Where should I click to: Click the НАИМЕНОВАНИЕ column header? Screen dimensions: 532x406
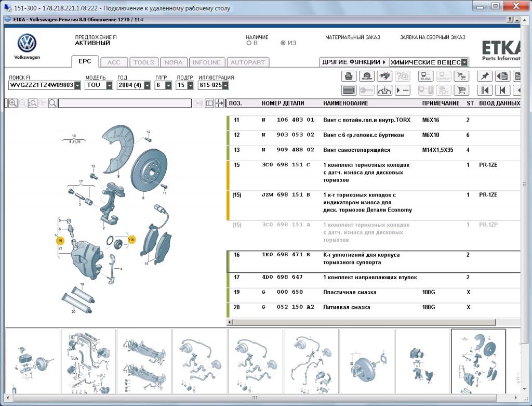(x=345, y=103)
